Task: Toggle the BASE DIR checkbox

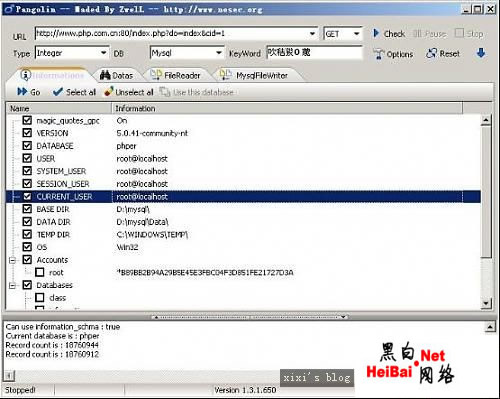Action: click(27, 209)
